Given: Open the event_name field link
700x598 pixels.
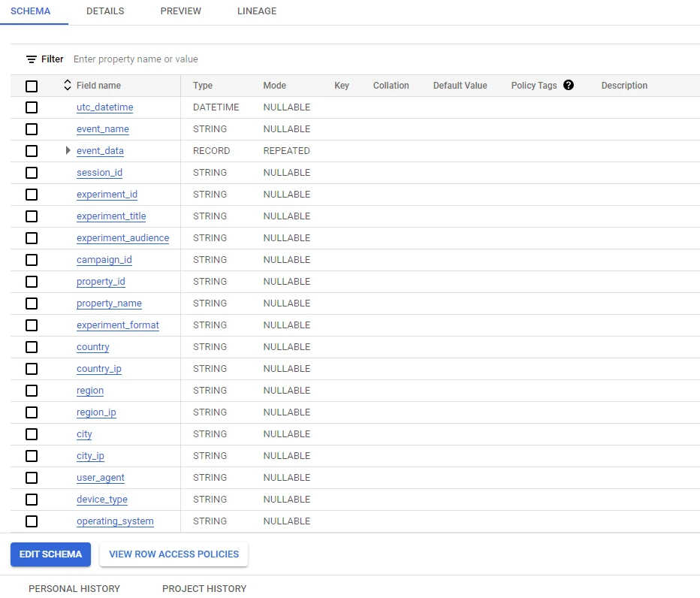Looking at the screenshot, I should [103, 129].
